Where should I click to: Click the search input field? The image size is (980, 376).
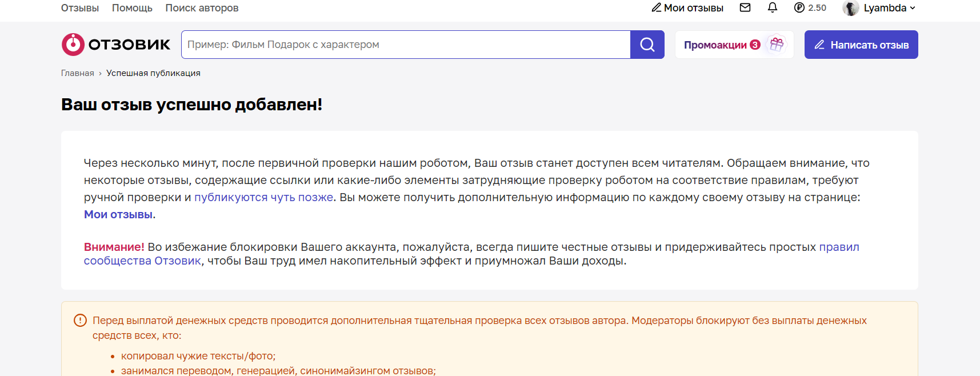point(406,45)
